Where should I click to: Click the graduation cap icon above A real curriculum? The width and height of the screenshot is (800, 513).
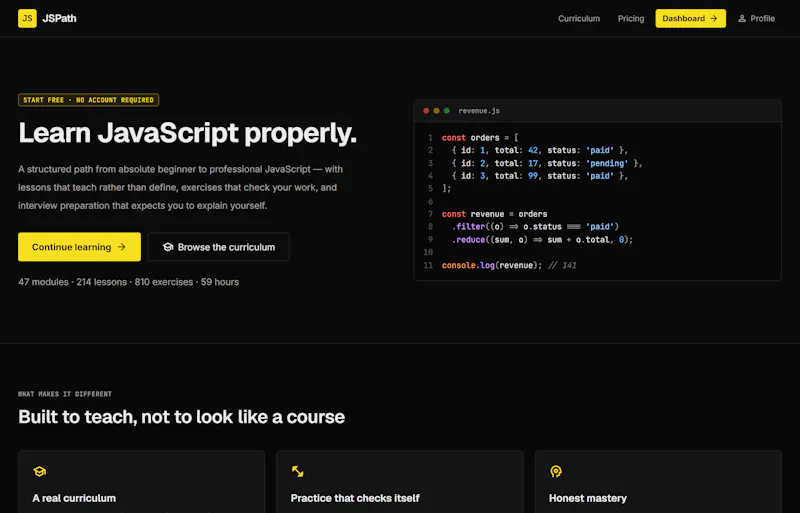(39, 471)
